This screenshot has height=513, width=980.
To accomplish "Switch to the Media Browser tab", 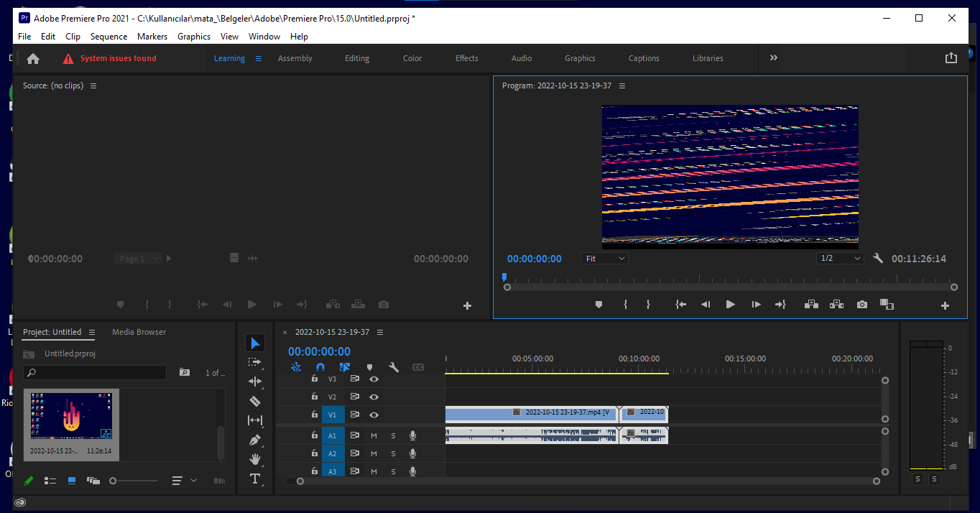I will pos(139,332).
